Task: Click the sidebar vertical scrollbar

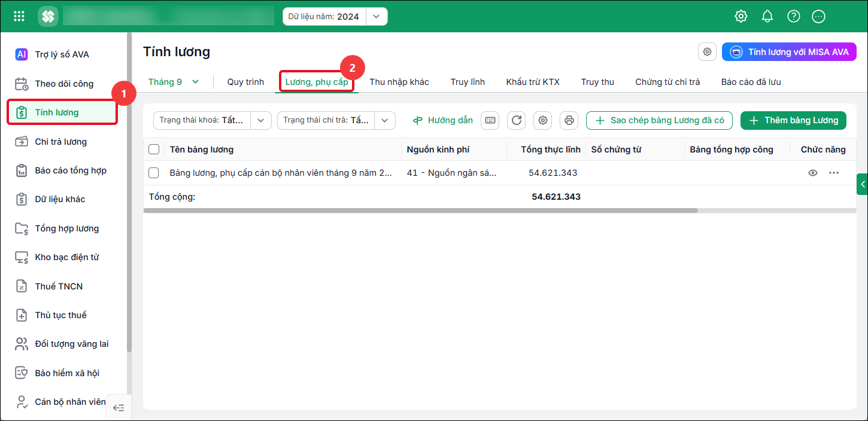Action: (129, 191)
